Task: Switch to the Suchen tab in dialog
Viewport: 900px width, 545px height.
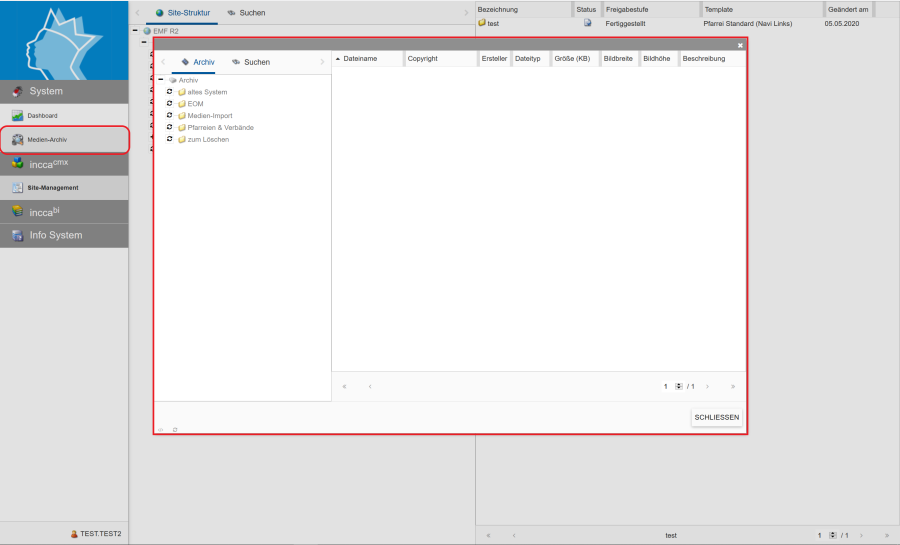Action: (x=250, y=62)
